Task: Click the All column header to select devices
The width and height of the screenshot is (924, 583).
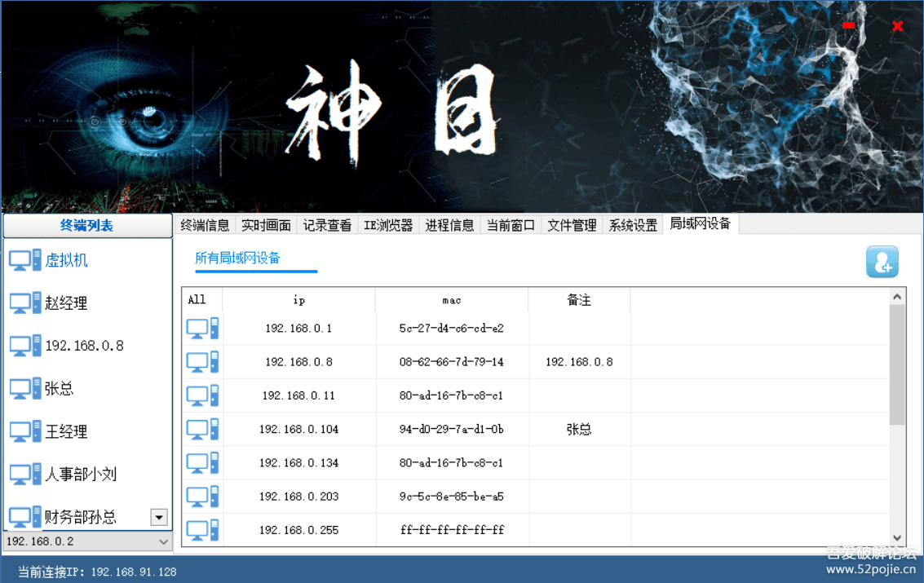Action: tap(196, 300)
